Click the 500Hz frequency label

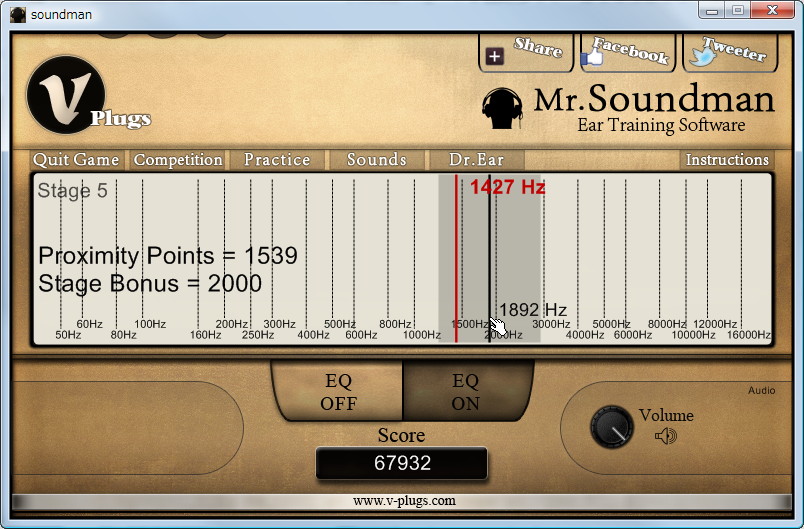coord(340,324)
